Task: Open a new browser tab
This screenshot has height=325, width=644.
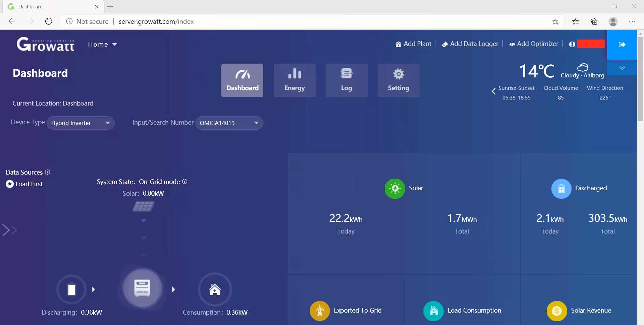Action: [x=110, y=6]
